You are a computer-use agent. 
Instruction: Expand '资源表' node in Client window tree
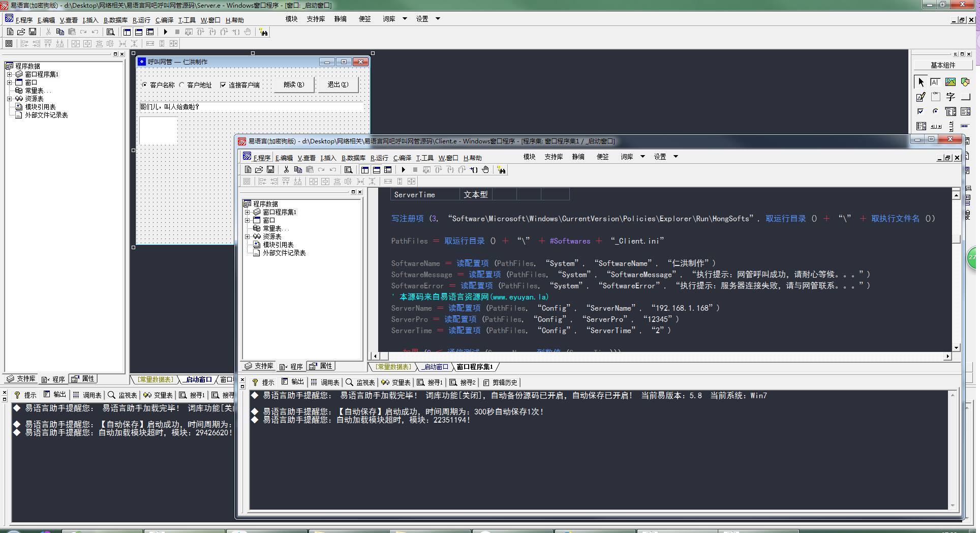[x=247, y=236]
